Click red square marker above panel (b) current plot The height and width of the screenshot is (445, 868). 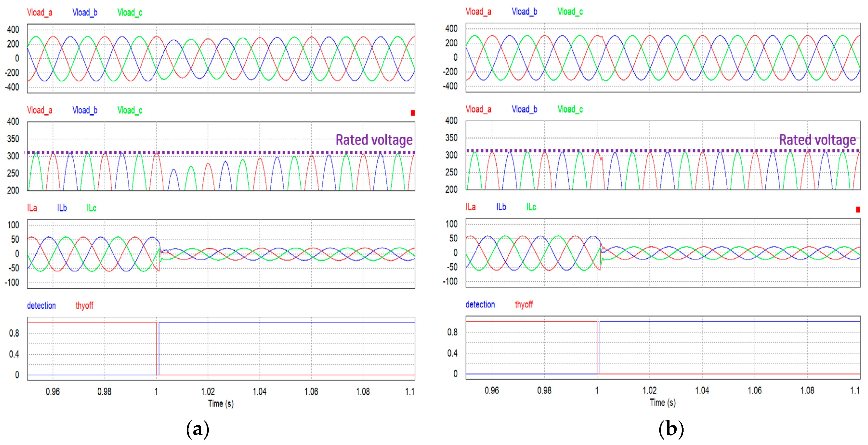pyautogui.click(x=858, y=209)
